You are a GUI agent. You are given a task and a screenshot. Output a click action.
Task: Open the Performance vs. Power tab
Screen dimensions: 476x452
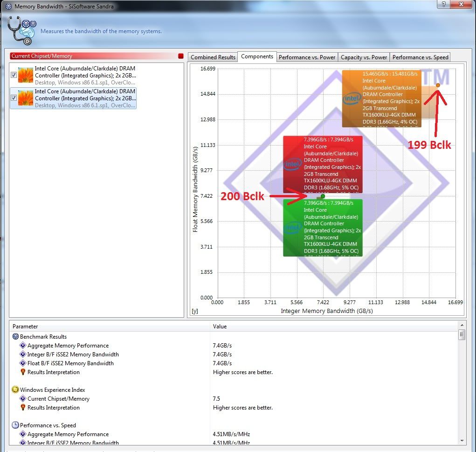click(307, 57)
